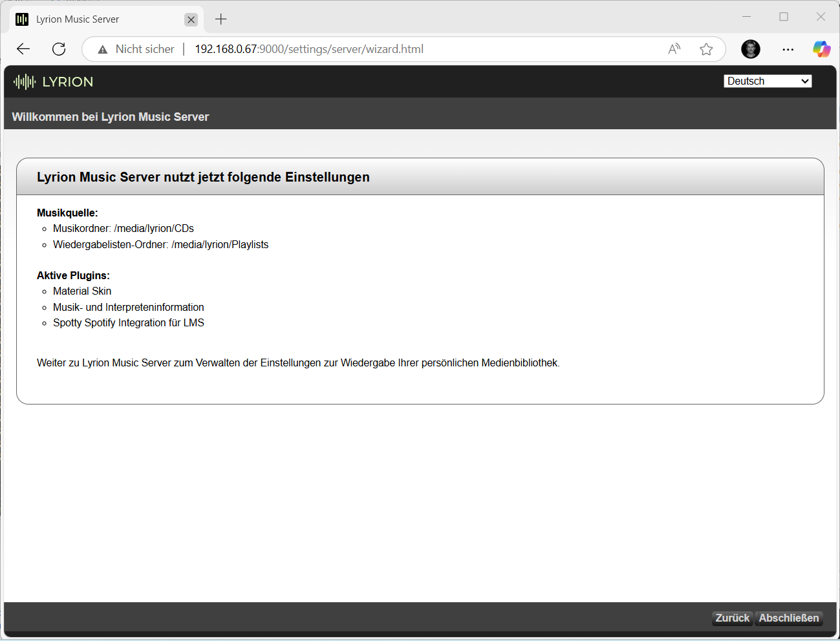Click the settings summary panel heading
840x641 pixels.
[x=203, y=177]
